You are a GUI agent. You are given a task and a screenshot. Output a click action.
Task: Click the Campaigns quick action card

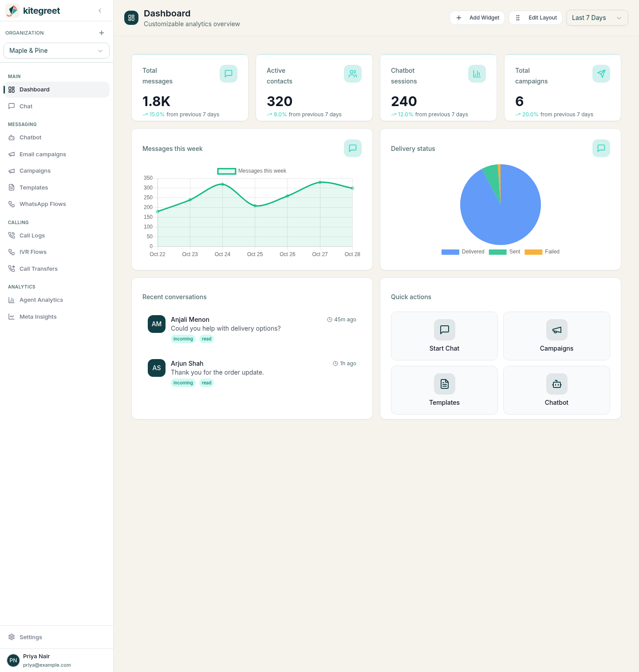[556, 336]
